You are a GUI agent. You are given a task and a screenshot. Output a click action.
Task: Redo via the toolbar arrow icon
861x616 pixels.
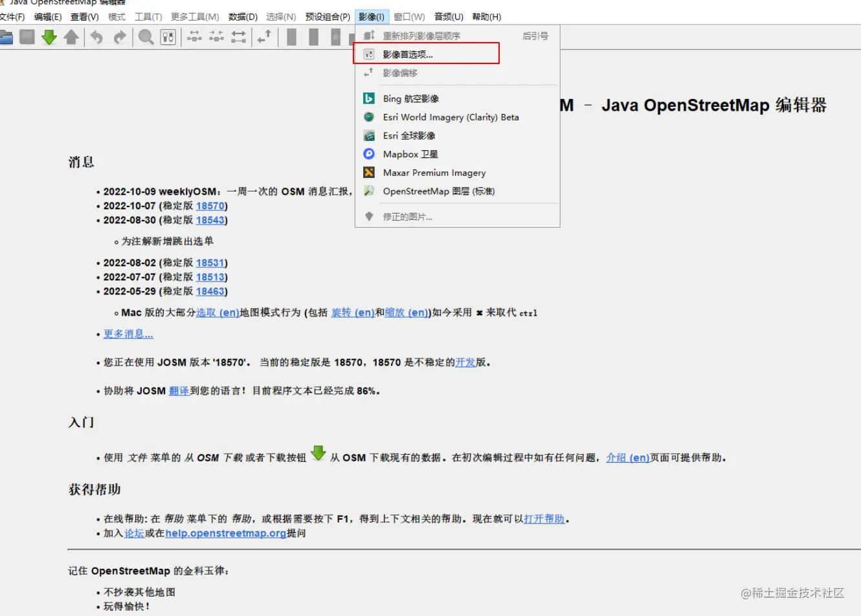coord(119,37)
